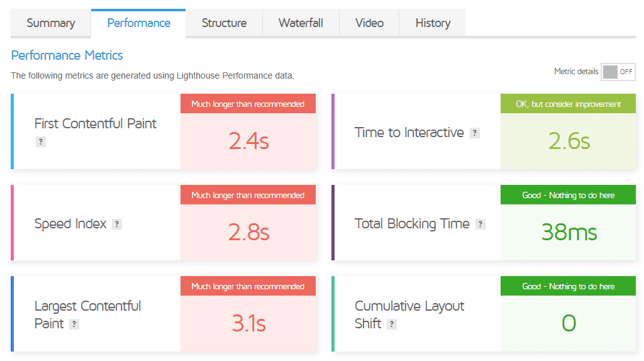Open help icon for Largest Contentful Paint

tap(74, 325)
